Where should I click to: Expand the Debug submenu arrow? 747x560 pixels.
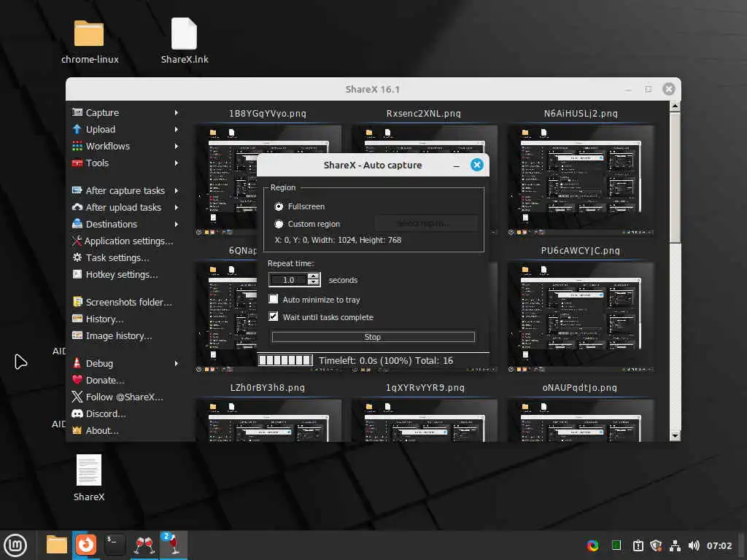177,363
